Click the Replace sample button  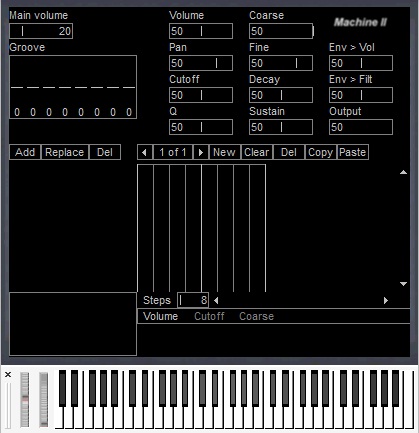[x=65, y=152]
